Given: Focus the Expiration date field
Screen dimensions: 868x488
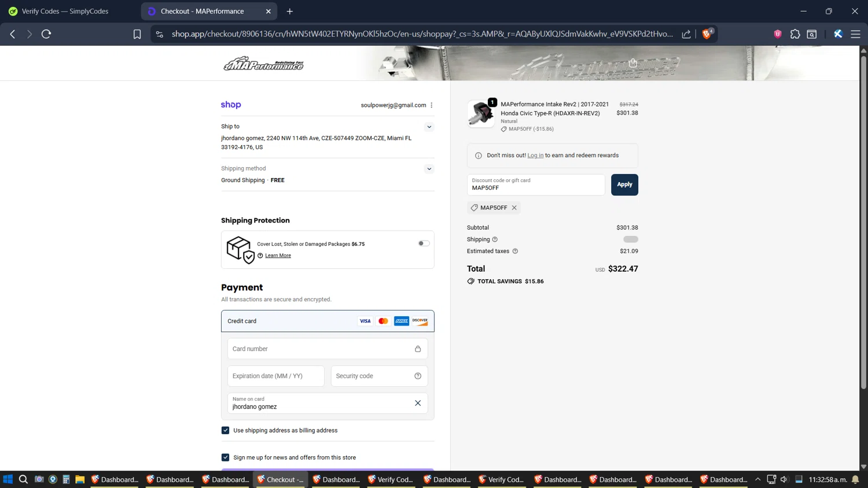Looking at the screenshot, I should pyautogui.click(x=276, y=376).
